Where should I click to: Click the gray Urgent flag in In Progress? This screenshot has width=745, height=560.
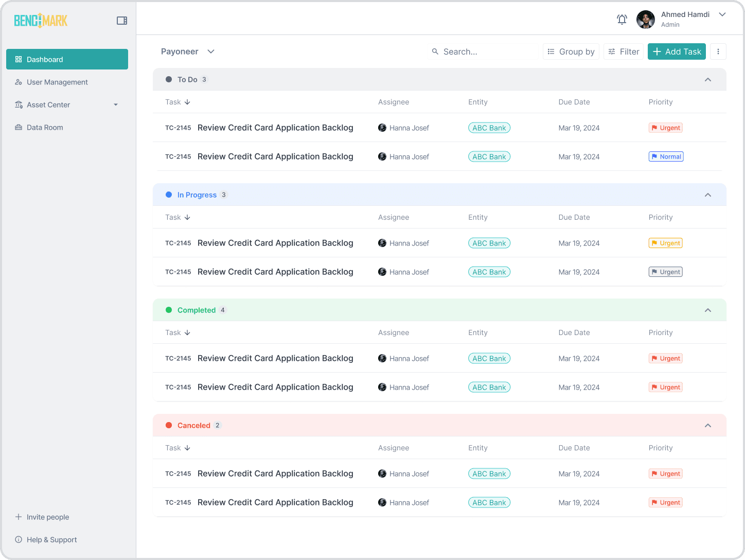pos(666,272)
